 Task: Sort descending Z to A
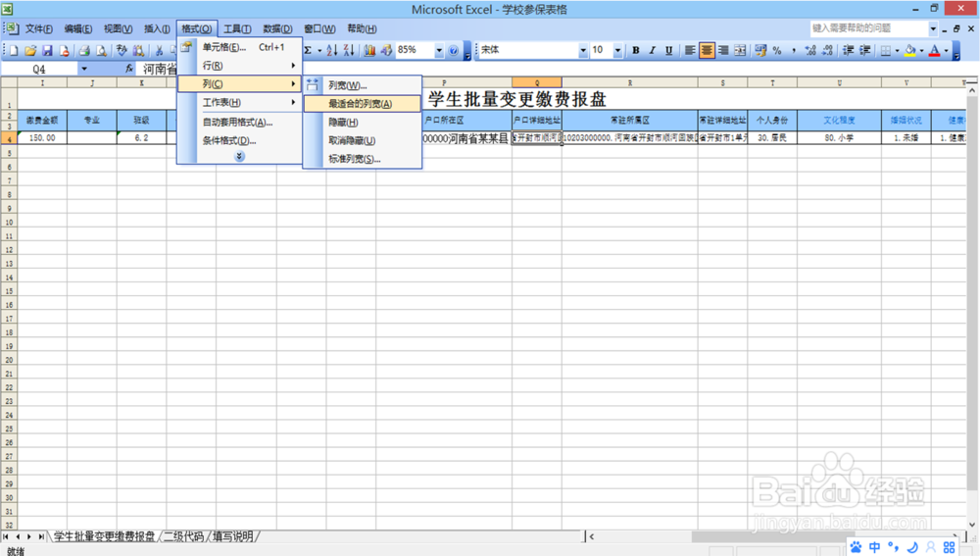[x=349, y=51]
